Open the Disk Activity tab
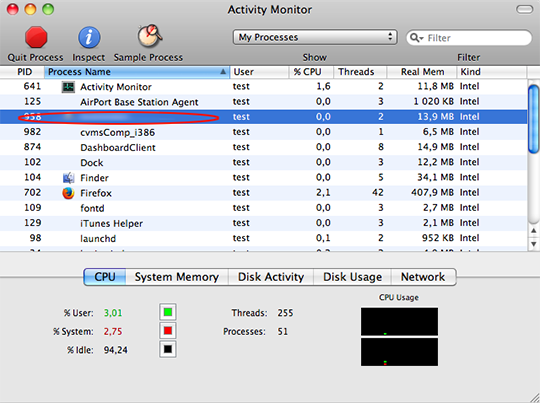 coord(271,277)
